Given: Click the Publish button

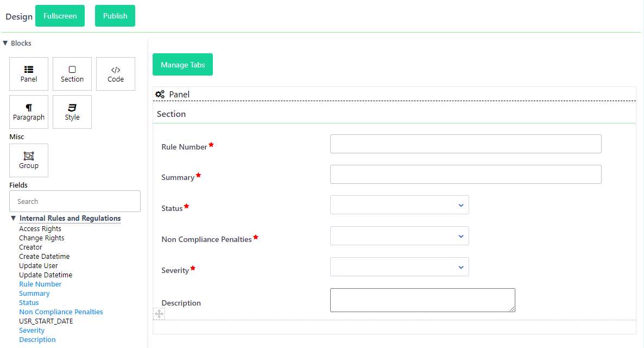Looking at the screenshot, I should tap(115, 16).
